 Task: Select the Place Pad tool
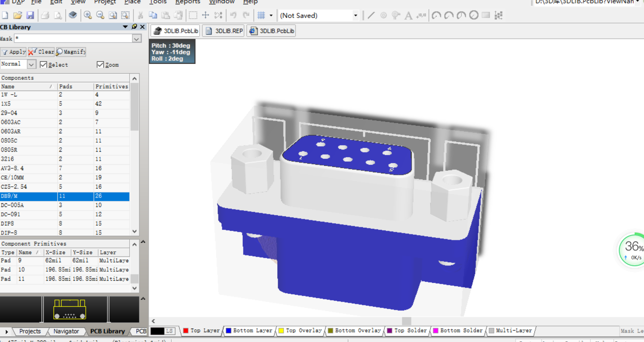point(383,15)
